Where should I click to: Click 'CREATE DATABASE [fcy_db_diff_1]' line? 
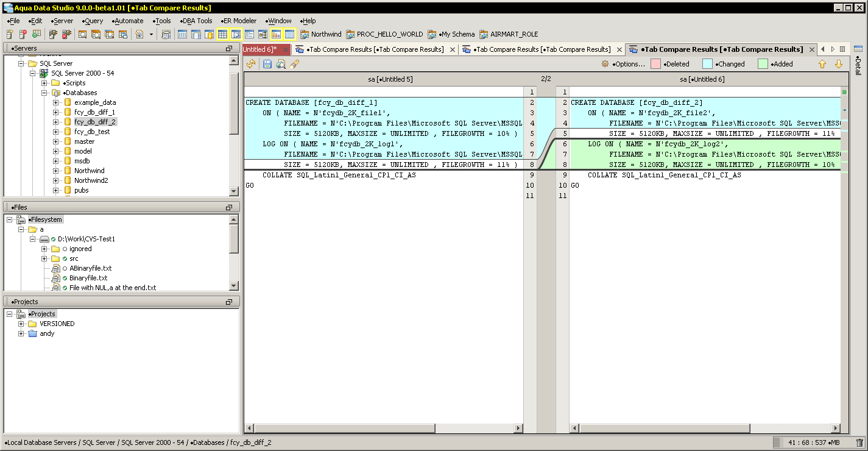pyautogui.click(x=311, y=102)
